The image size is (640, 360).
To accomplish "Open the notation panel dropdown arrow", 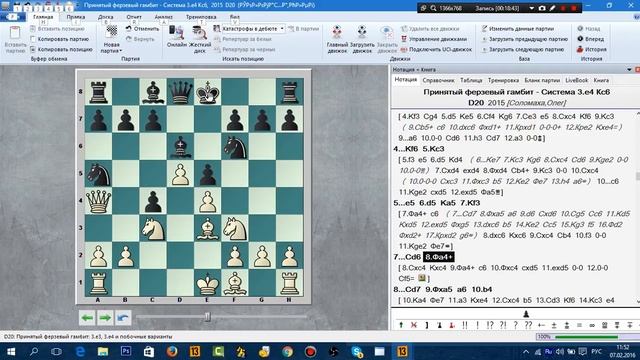I will click(x=629, y=69).
